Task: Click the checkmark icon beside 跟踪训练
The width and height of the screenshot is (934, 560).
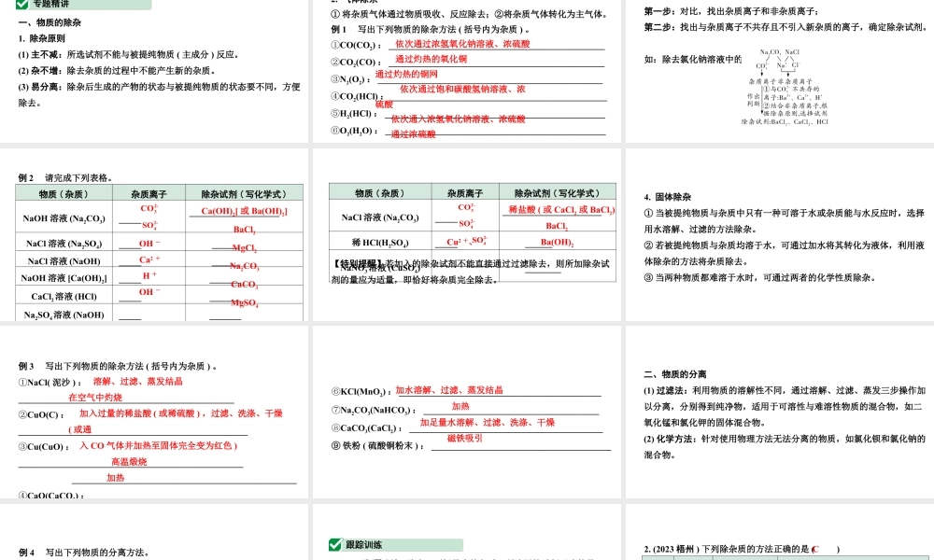Action: [x=334, y=545]
